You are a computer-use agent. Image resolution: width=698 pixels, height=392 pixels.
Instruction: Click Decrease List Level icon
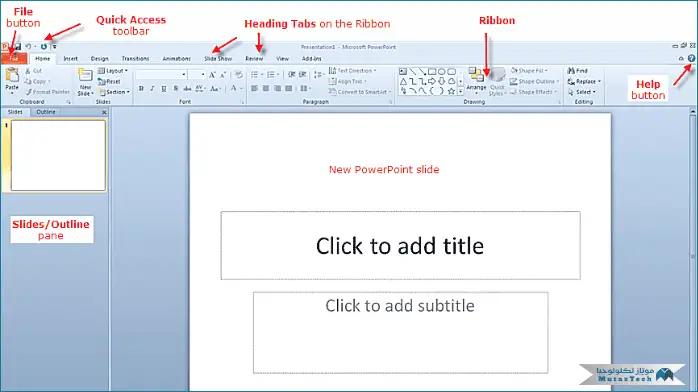[291, 75]
